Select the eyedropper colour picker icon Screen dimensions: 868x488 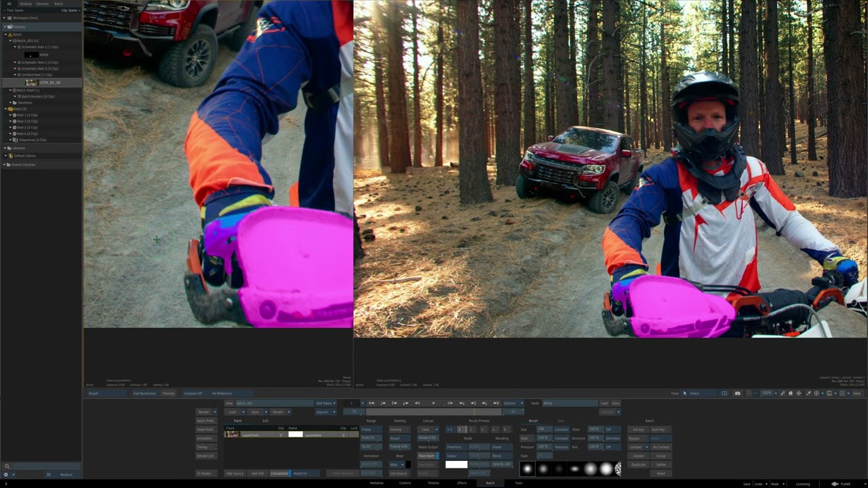(x=808, y=393)
